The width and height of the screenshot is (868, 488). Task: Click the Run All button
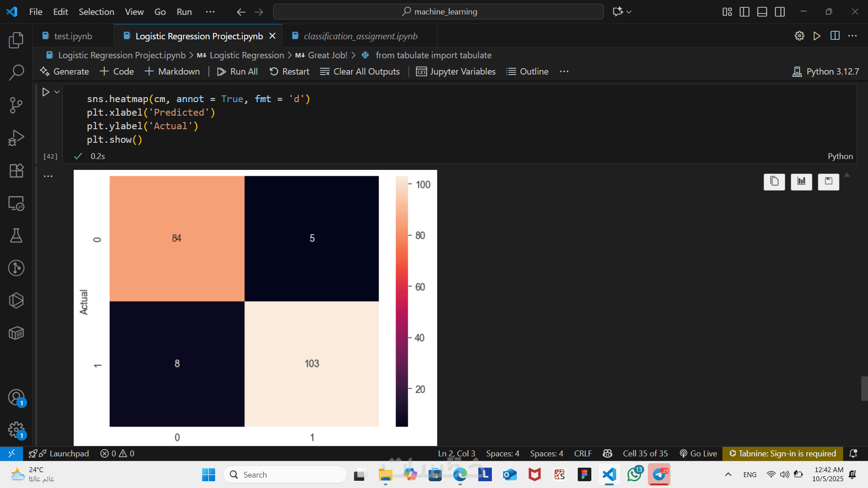pos(237,71)
